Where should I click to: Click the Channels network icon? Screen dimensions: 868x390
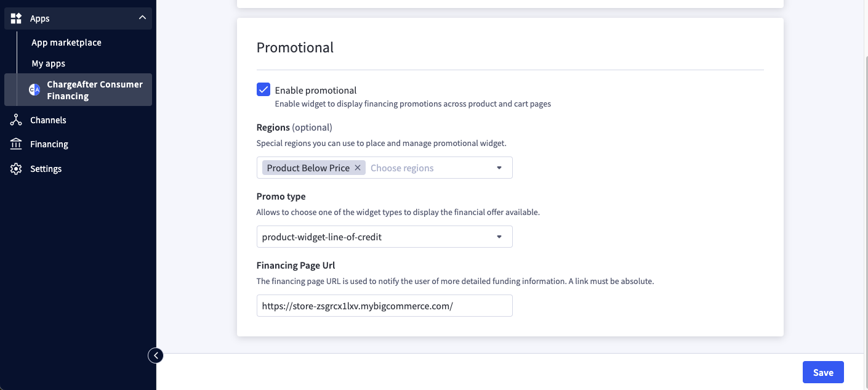coord(17,120)
